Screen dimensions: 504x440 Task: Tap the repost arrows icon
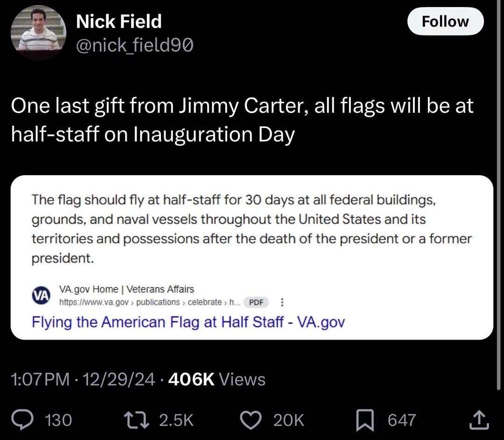pos(138,420)
